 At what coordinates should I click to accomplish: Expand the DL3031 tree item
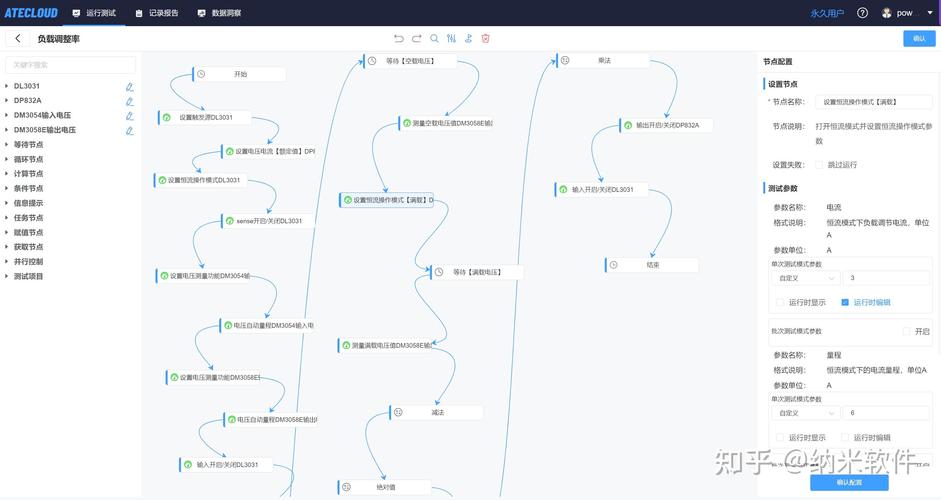pyautogui.click(x=7, y=86)
